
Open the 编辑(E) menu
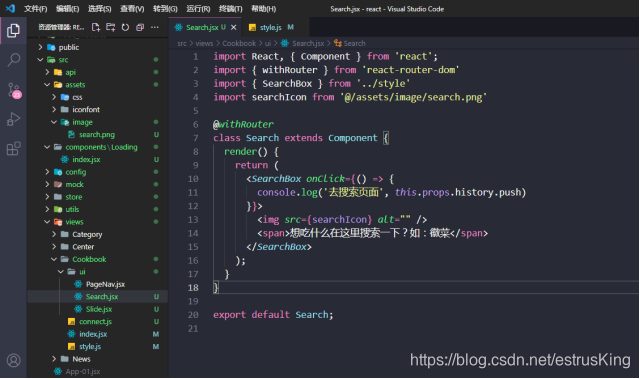[68, 9]
